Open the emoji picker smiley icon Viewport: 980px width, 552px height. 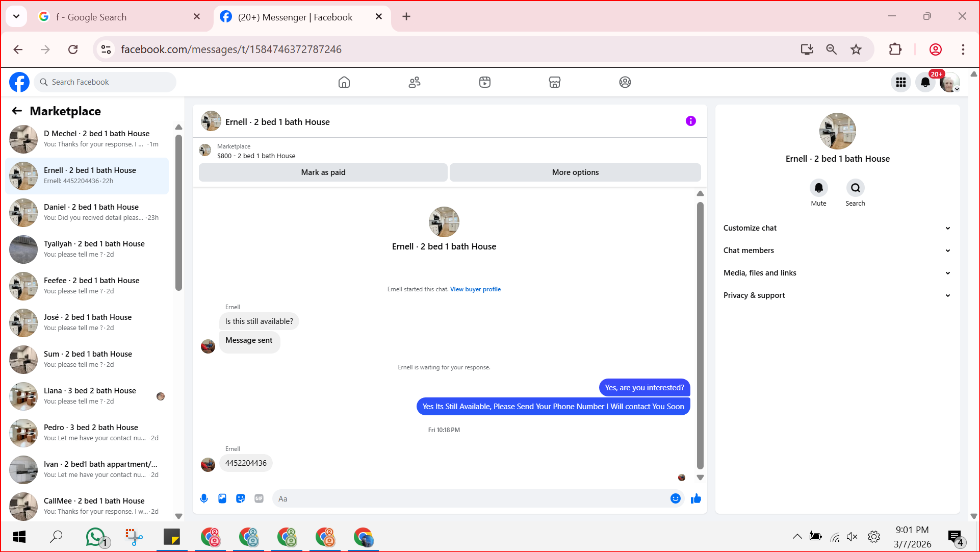676,498
